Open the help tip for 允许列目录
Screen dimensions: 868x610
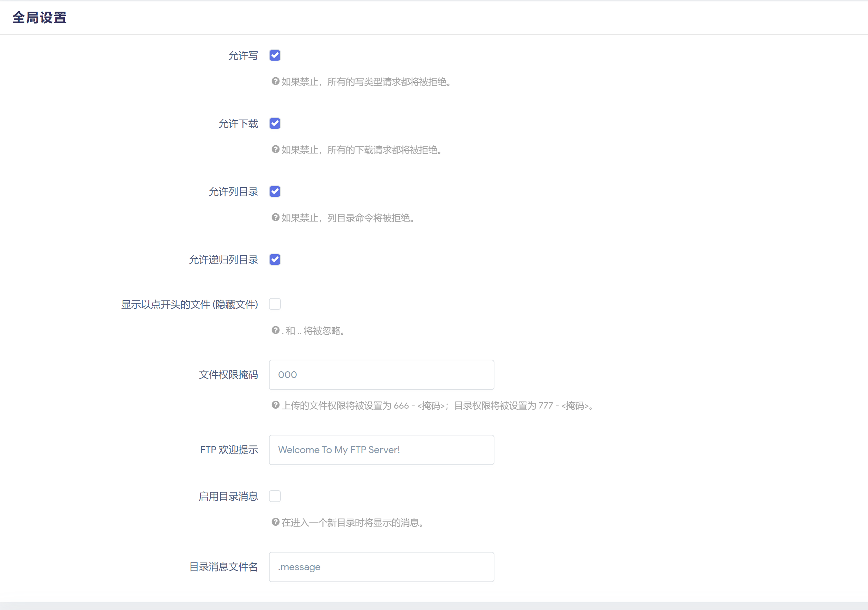coord(275,218)
